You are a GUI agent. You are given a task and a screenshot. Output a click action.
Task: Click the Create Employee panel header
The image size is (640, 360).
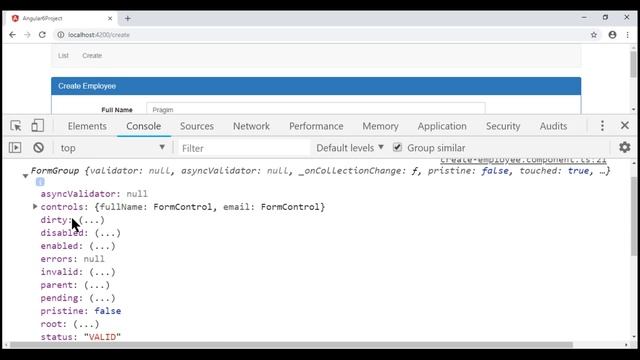316,86
